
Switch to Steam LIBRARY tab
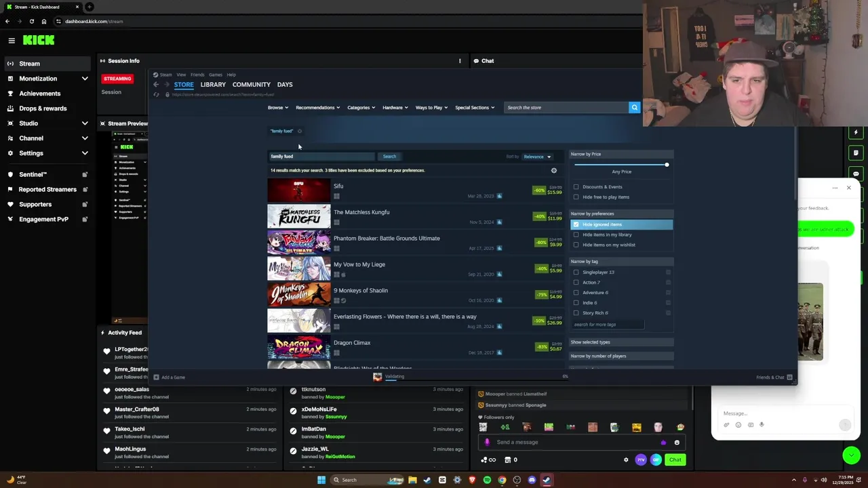[213, 85]
